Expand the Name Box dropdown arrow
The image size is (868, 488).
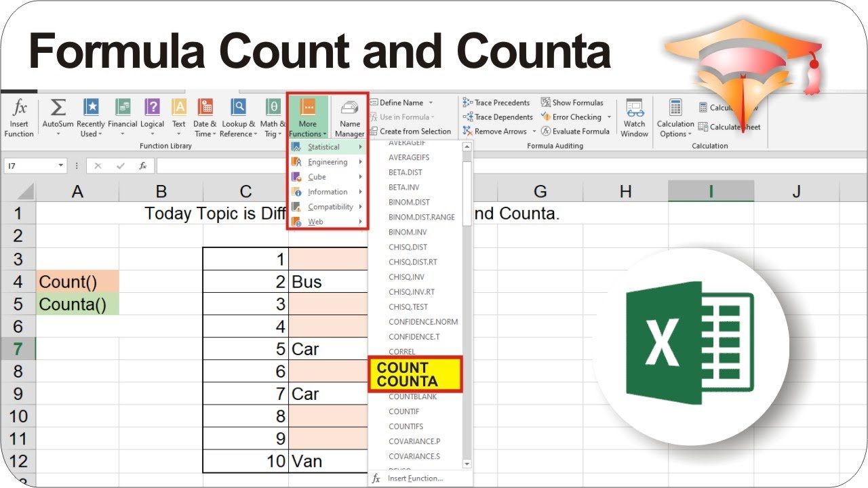tap(60, 165)
